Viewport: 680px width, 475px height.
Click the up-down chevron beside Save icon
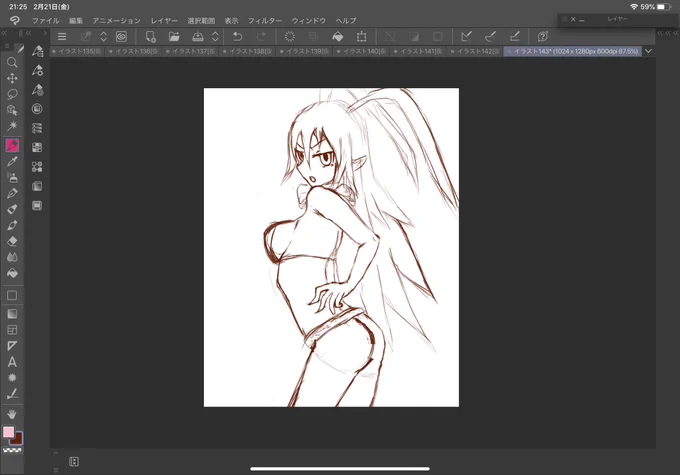215,36
